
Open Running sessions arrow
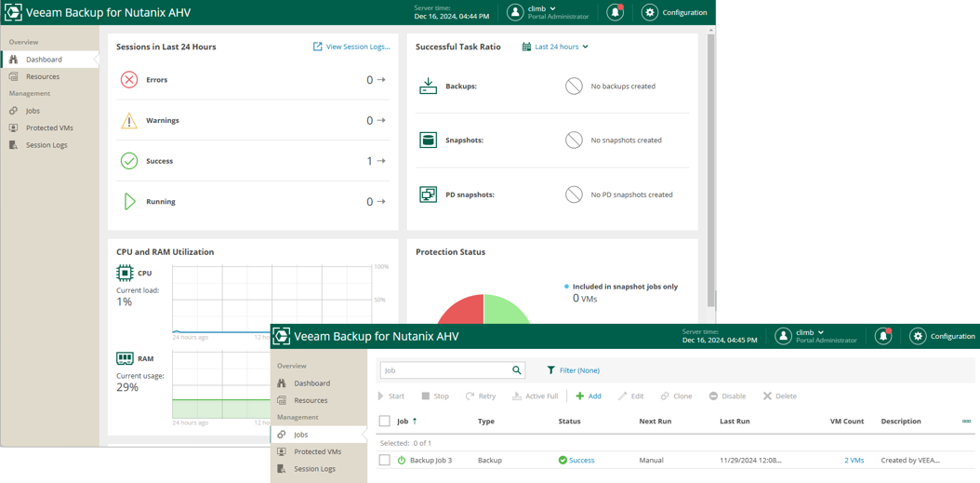coord(380,201)
